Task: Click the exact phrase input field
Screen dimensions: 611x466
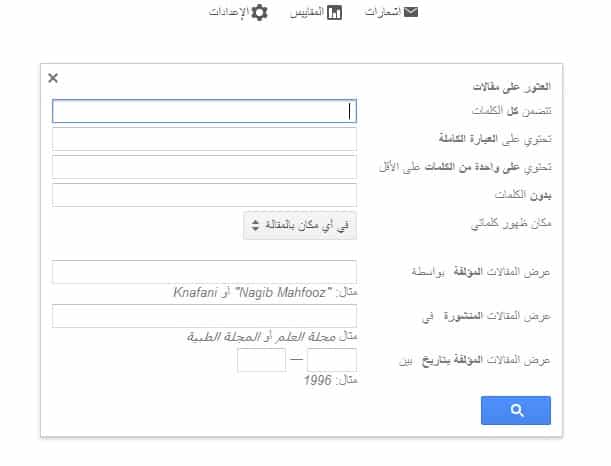Action: tap(204, 139)
